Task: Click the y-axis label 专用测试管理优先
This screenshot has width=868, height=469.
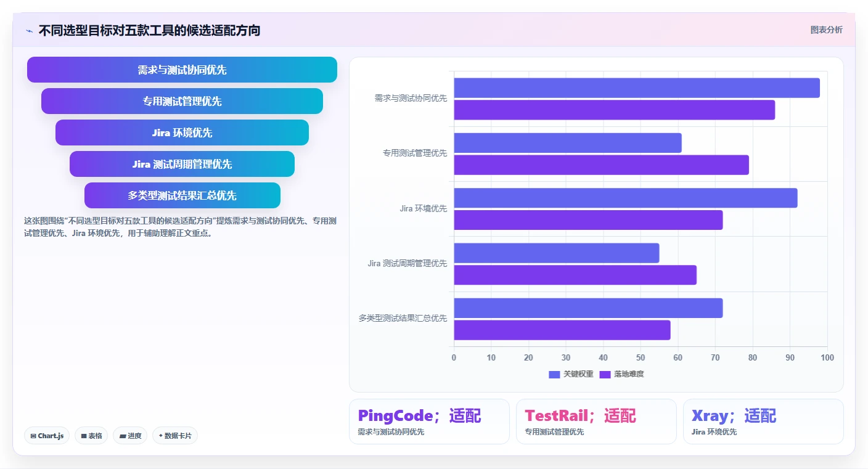Action: [415, 153]
